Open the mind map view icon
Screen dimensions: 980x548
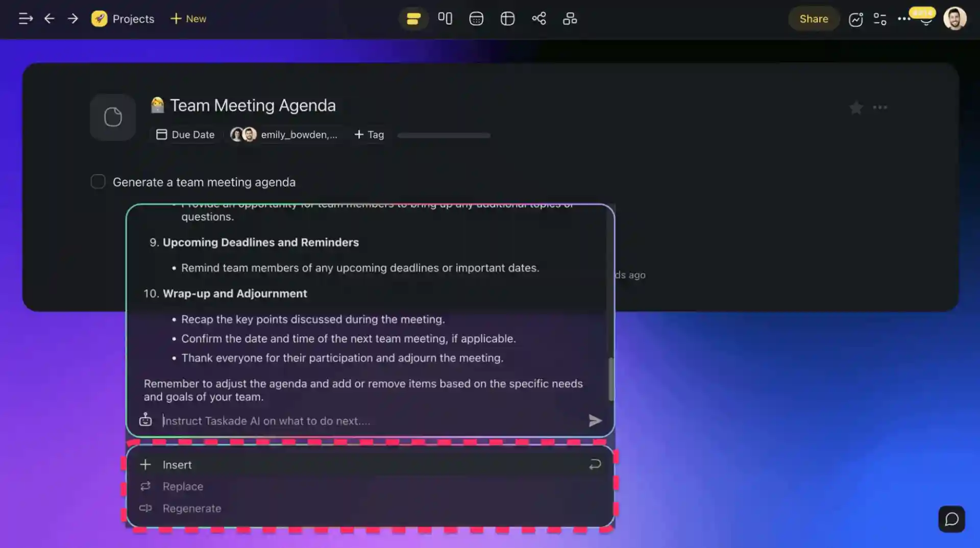(x=538, y=19)
